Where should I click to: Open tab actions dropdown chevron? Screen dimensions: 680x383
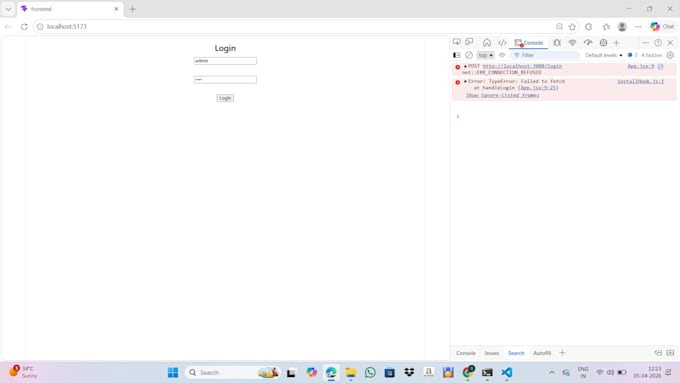pos(8,9)
